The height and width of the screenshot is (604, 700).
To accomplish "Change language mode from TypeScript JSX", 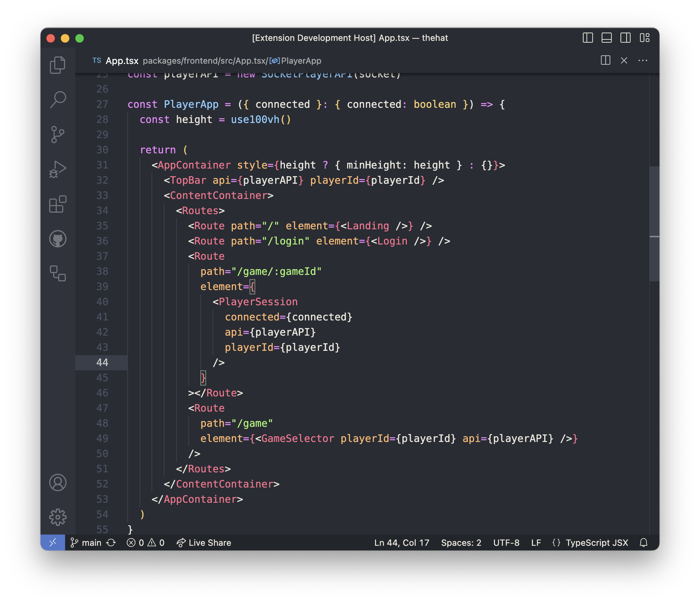I will [597, 543].
